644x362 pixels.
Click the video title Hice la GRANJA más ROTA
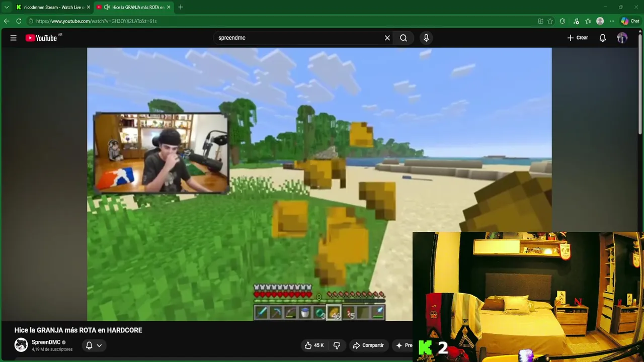click(x=78, y=330)
